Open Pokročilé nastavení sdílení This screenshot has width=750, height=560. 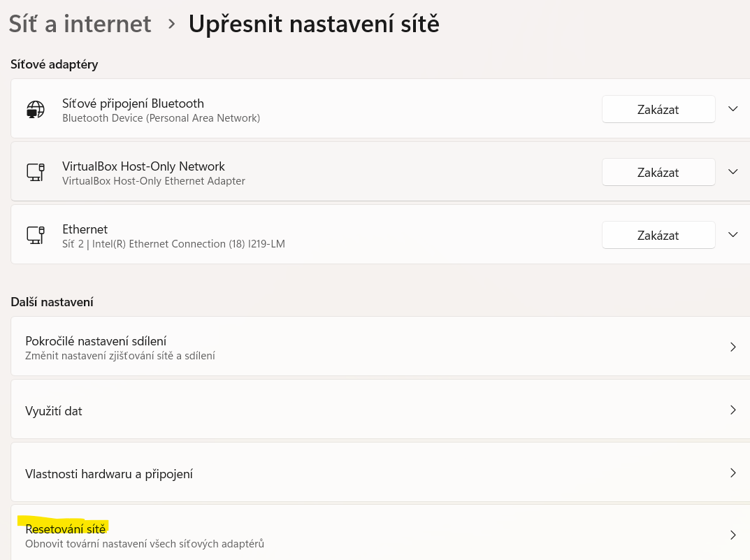pos(96,341)
